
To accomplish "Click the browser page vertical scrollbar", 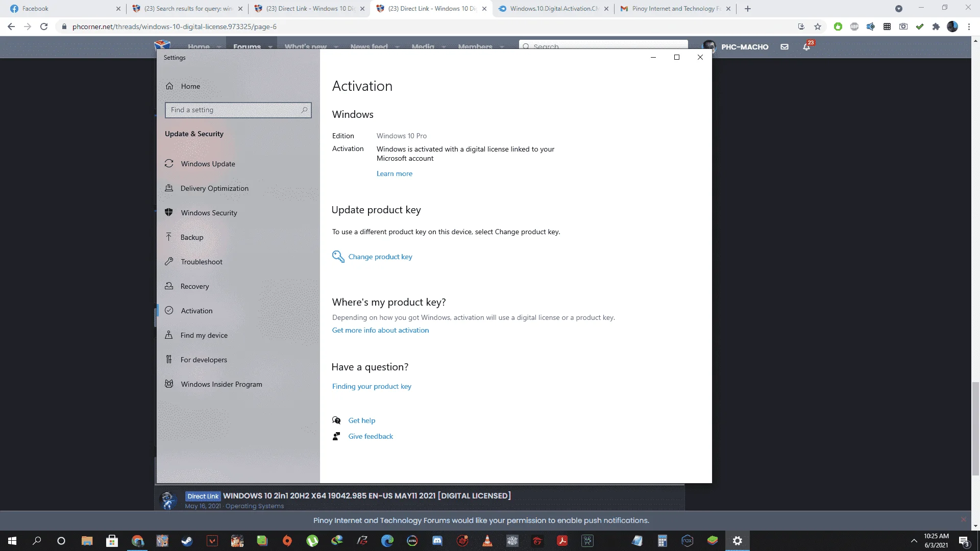I will coord(975,429).
